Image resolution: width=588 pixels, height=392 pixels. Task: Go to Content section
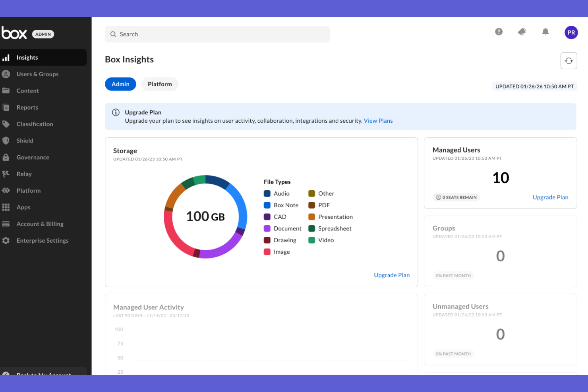43,91
